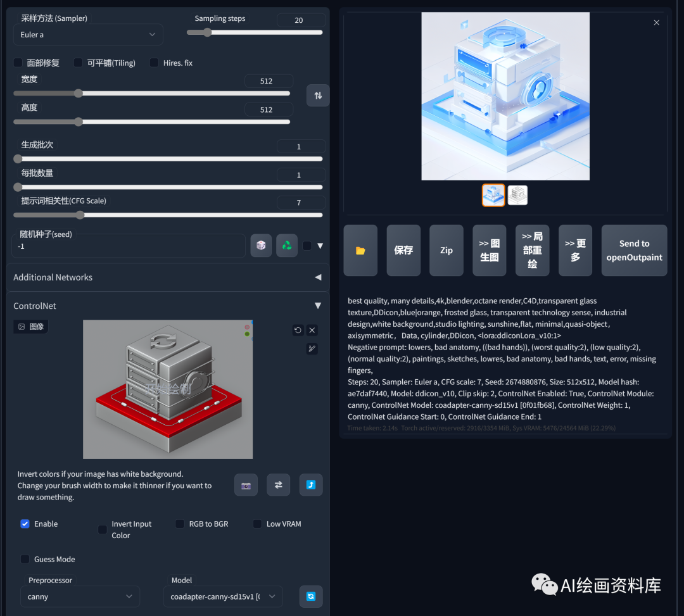Uncheck the ControlNet Enable checkbox
684x616 pixels.
coord(25,524)
